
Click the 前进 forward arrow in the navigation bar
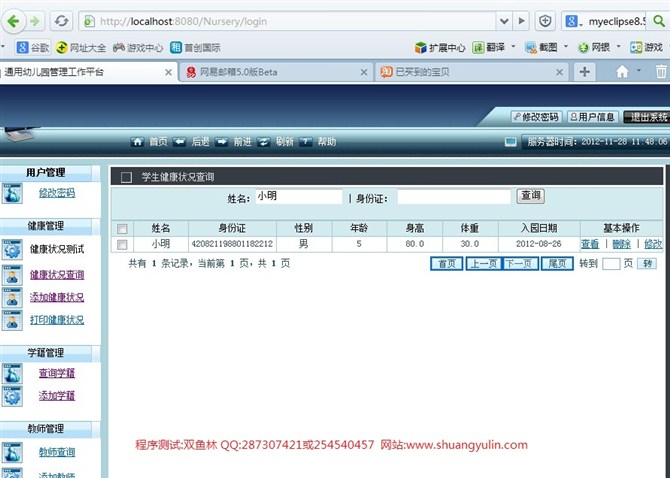(x=221, y=142)
